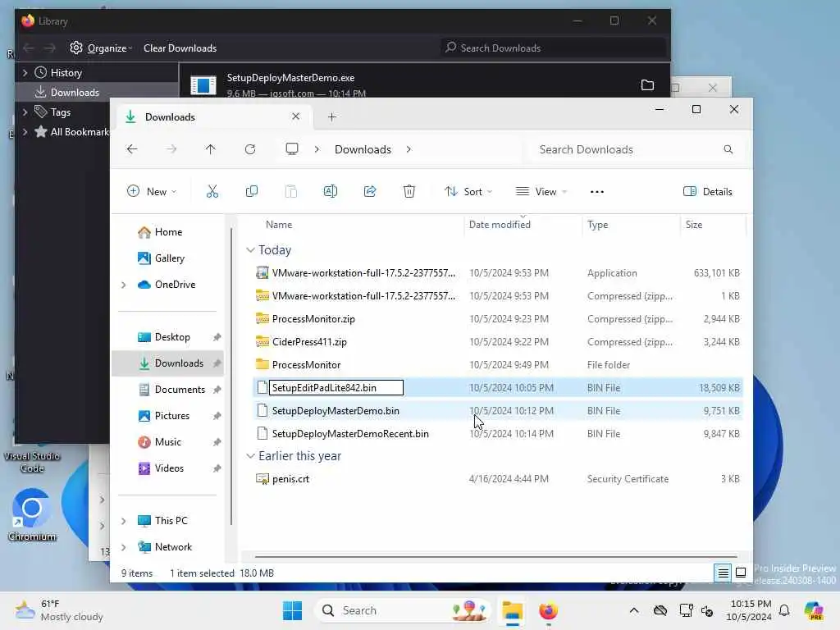
Task: Sort by Name column header
Action: [x=279, y=225]
